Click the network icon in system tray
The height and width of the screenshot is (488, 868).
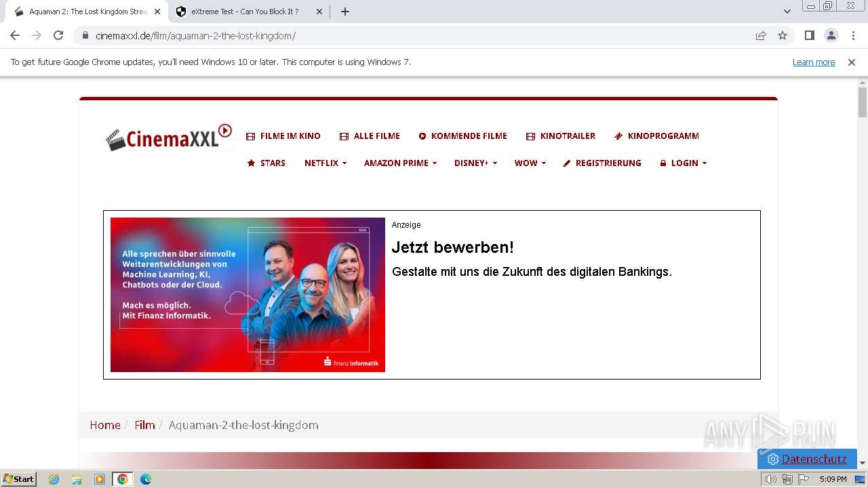pyautogui.click(x=787, y=479)
